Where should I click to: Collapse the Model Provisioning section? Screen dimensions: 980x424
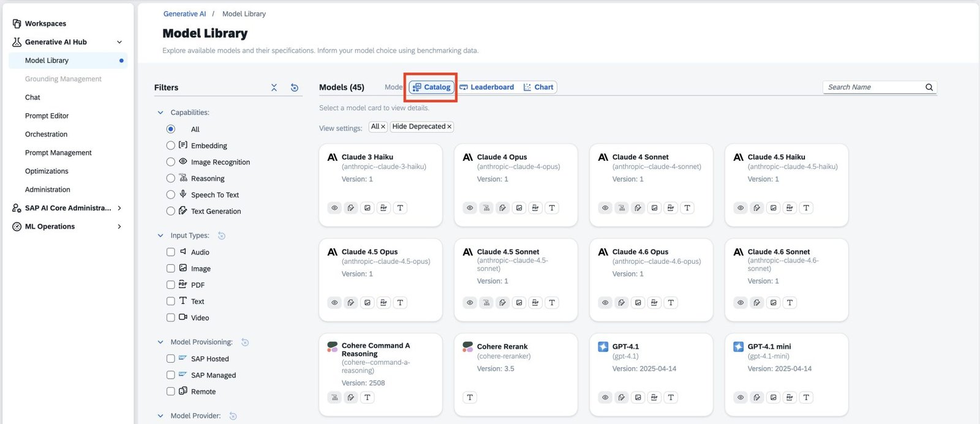[160, 342]
